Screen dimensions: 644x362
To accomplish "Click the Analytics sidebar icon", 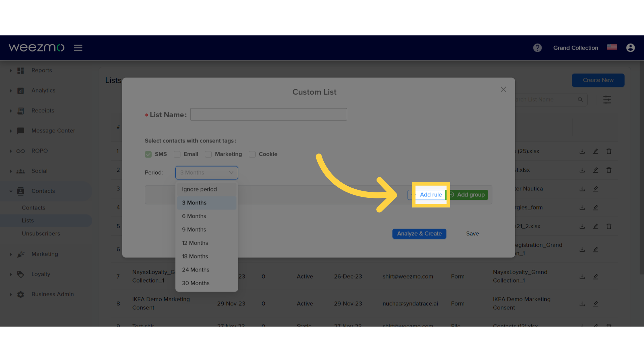I will click(x=20, y=90).
